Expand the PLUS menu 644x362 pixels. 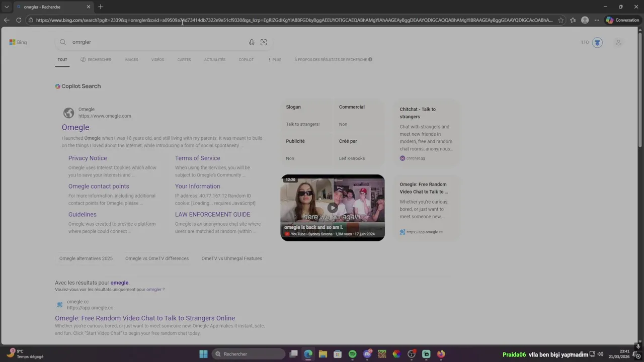275,59
